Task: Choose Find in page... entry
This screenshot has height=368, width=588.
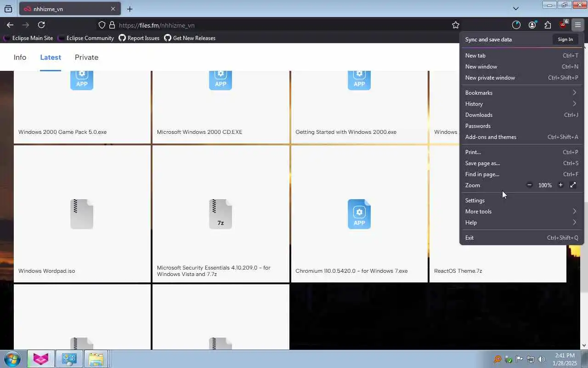Action: (x=521, y=174)
